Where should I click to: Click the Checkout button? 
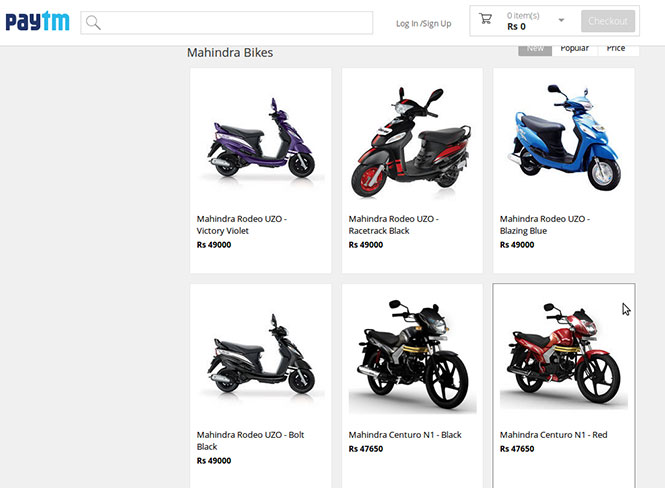[608, 21]
